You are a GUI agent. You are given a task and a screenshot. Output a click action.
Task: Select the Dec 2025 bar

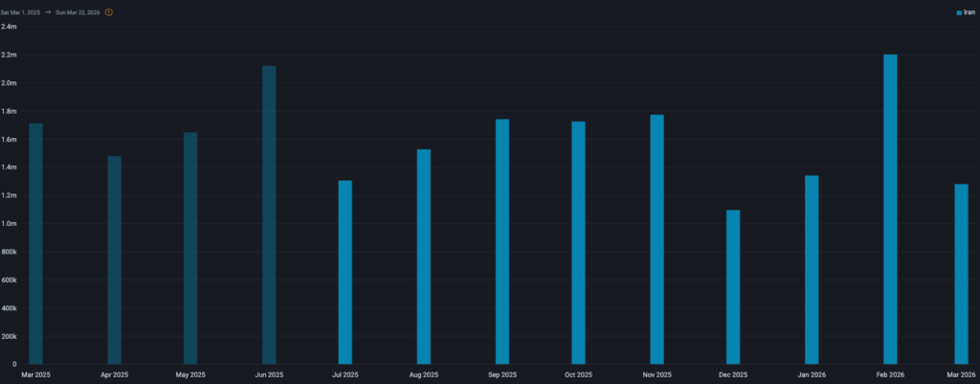click(733, 287)
